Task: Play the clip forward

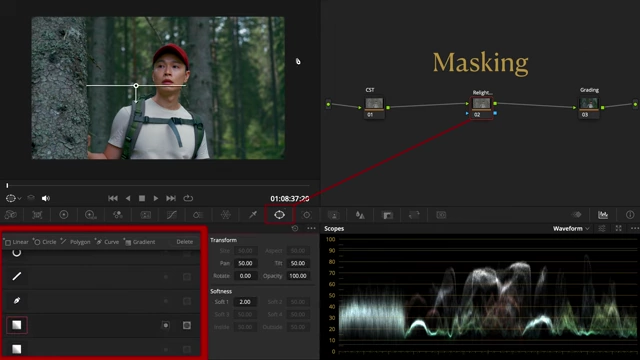Action: pos(156,198)
